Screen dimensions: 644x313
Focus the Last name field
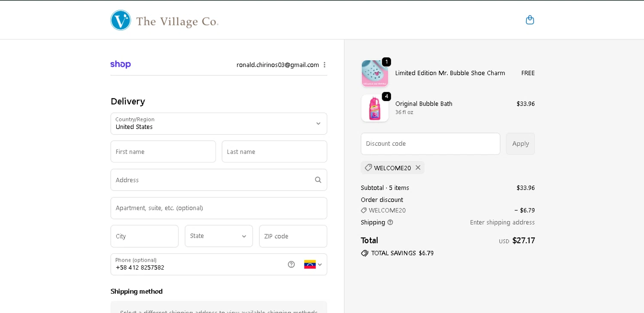(x=274, y=152)
